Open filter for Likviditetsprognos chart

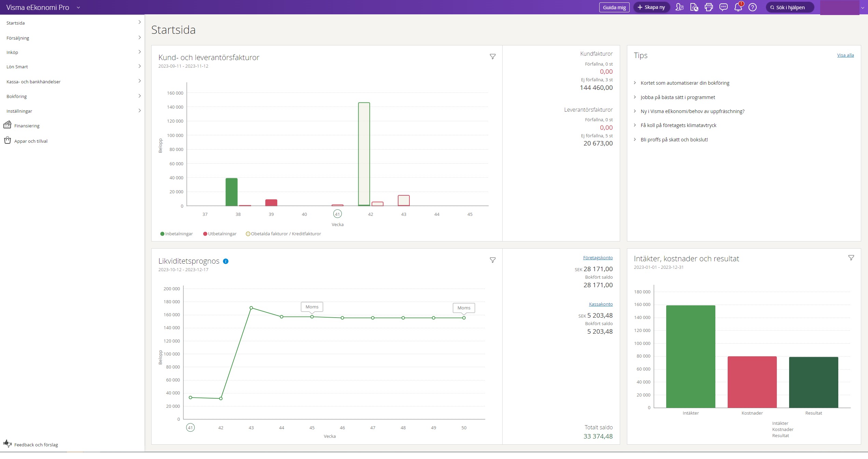coord(492,260)
